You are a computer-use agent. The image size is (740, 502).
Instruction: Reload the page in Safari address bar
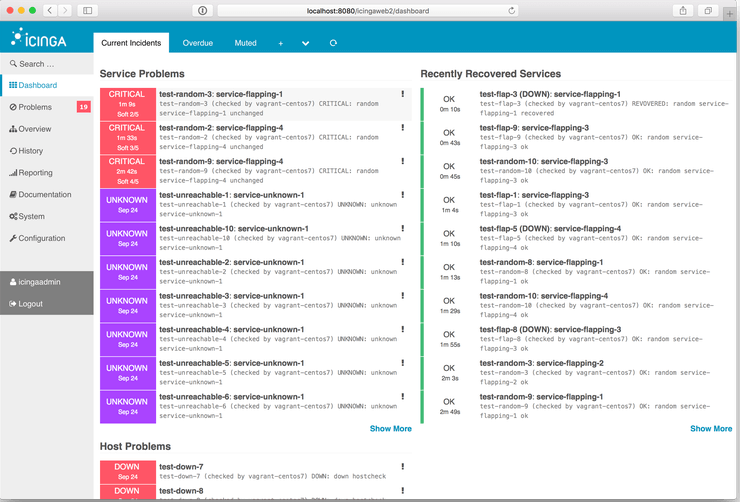(x=512, y=10)
